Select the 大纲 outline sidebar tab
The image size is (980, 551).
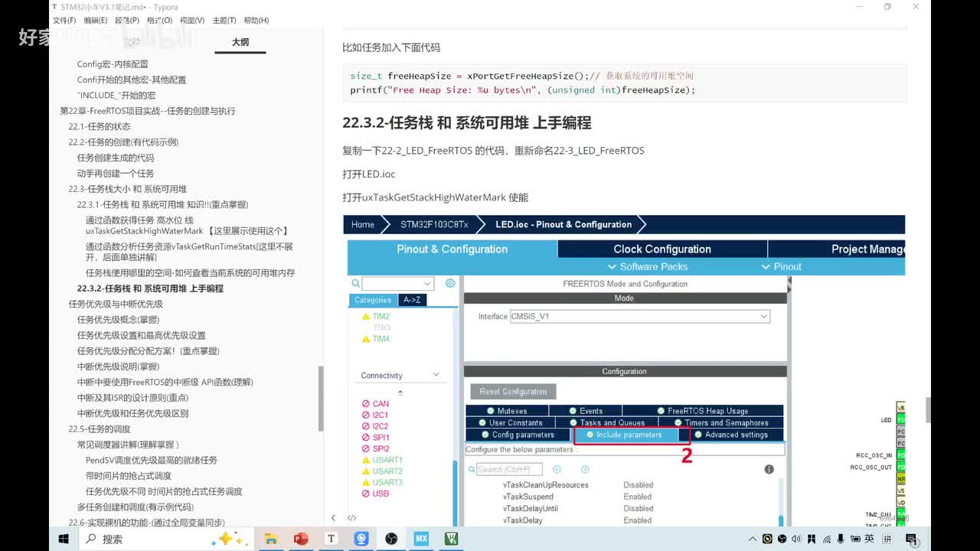[x=240, y=43]
